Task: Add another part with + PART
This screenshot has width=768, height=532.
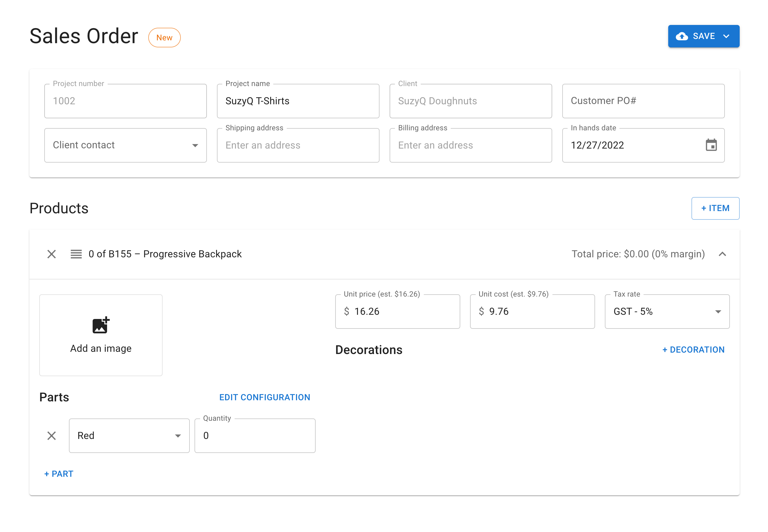Action: (x=59, y=474)
